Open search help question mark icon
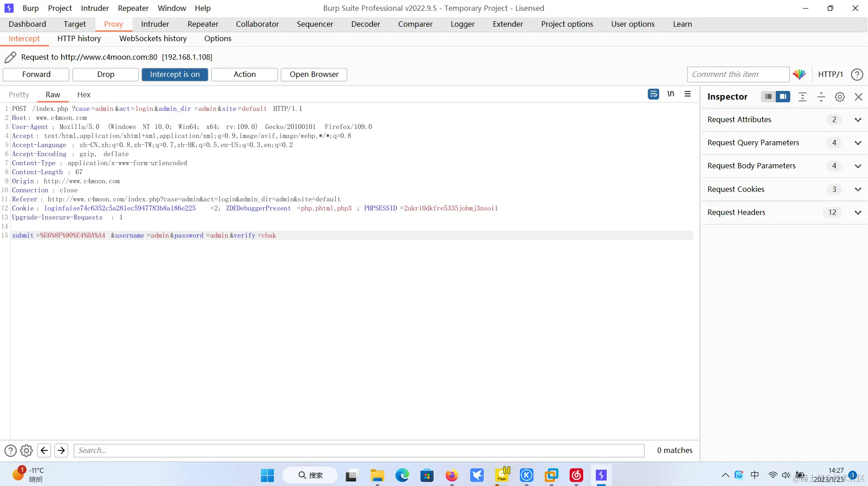 [10, 450]
